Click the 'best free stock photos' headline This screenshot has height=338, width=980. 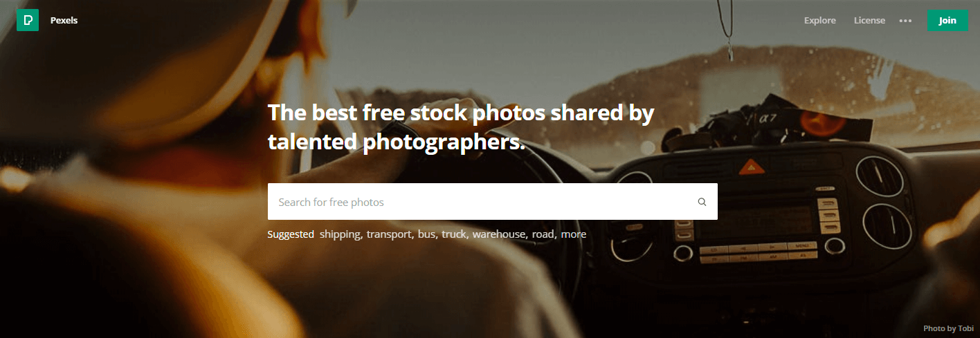pyautogui.click(x=461, y=126)
